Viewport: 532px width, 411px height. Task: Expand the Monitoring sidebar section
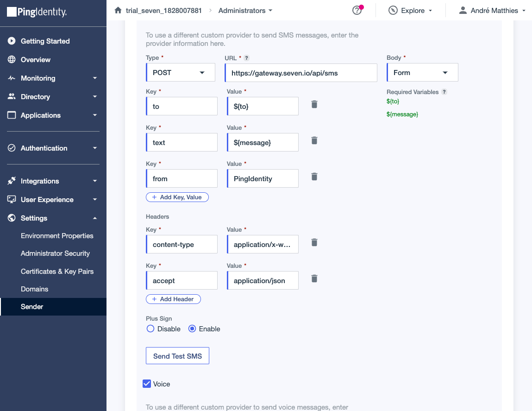(x=53, y=78)
